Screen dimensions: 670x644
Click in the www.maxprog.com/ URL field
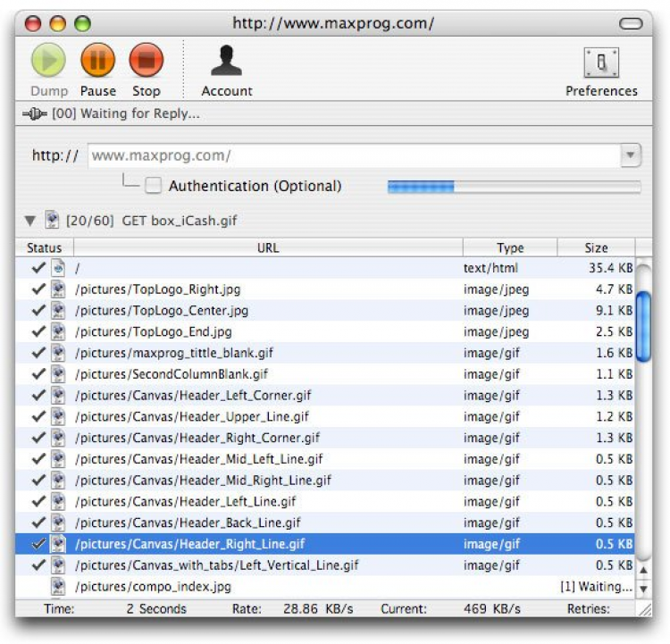(x=354, y=155)
